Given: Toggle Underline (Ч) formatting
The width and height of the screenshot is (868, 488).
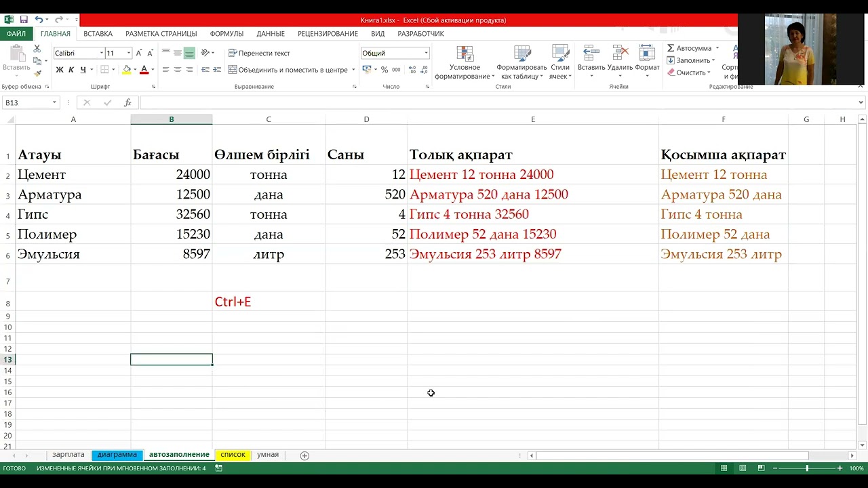Looking at the screenshot, I should tap(83, 70).
